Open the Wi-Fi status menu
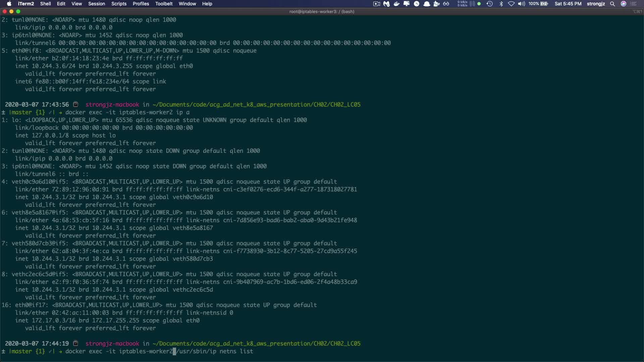This screenshot has height=362, width=644. click(511, 4)
